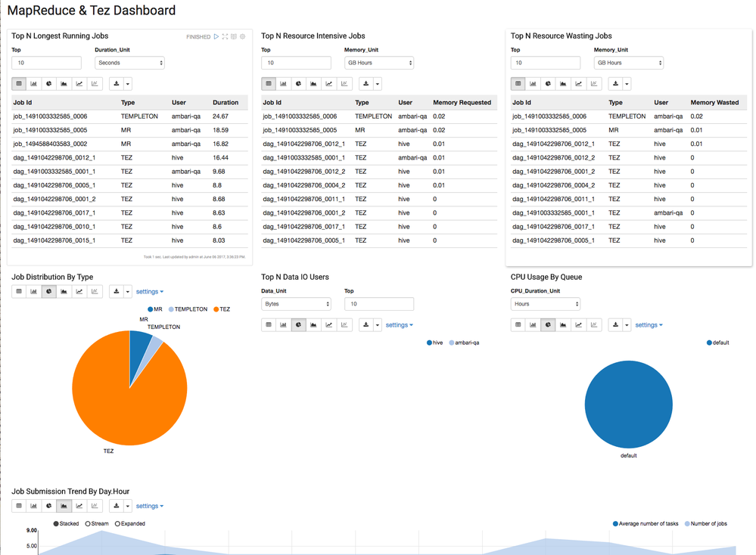Toggle the Number of jobs legend series
Image resolution: width=756 pixels, height=555 pixels.
[x=706, y=524]
